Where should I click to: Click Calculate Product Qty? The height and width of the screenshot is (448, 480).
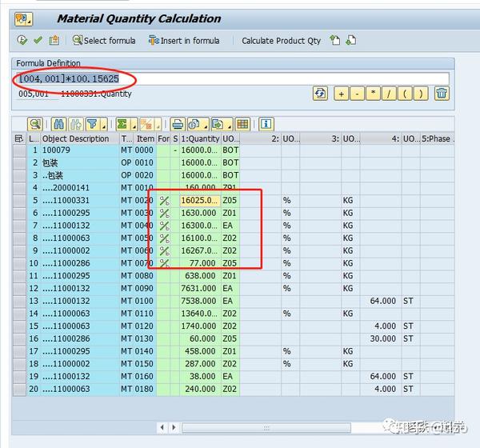(281, 41)
